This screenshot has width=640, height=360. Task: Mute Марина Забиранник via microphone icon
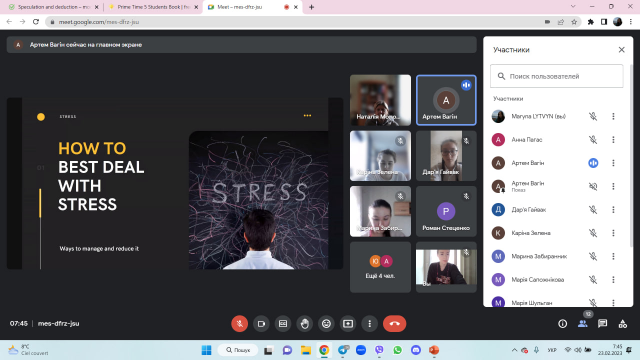click(x=593, y=256)
